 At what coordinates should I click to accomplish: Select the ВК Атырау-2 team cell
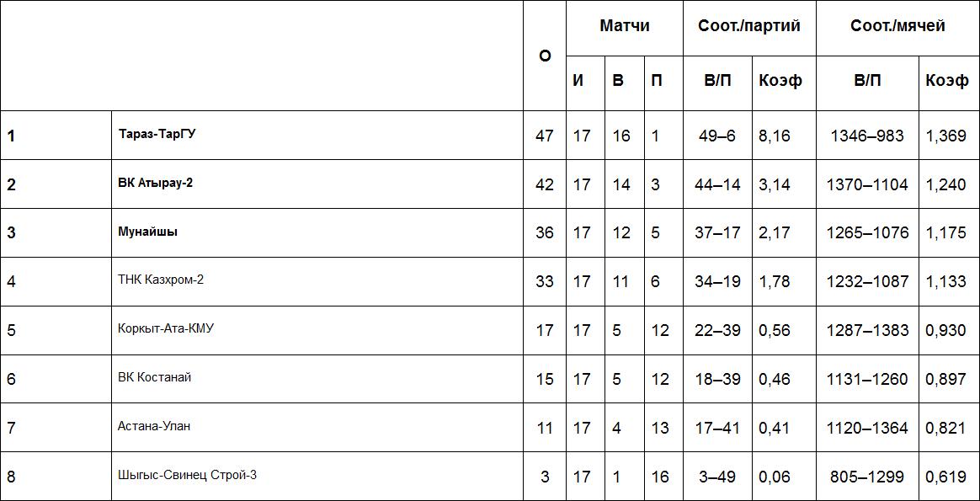pyautogui.click(x=155, y=183)
